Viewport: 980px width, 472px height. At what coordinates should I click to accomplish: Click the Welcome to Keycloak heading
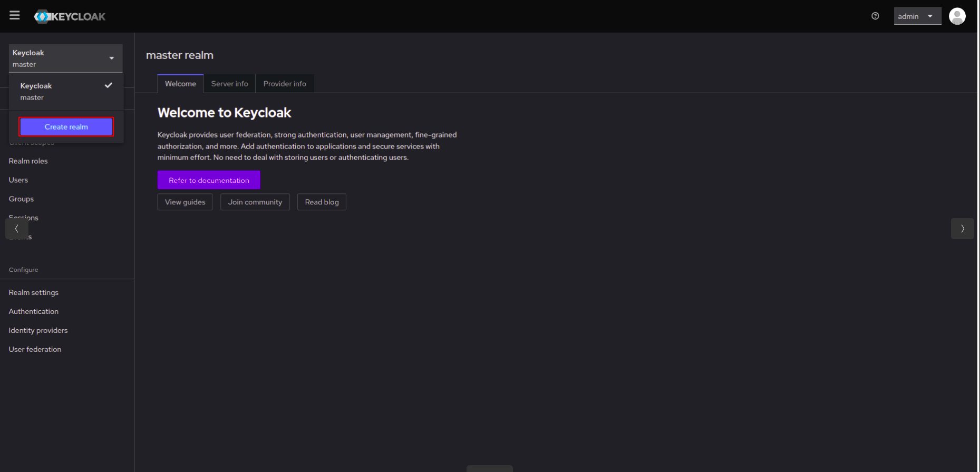pos(224,113)
